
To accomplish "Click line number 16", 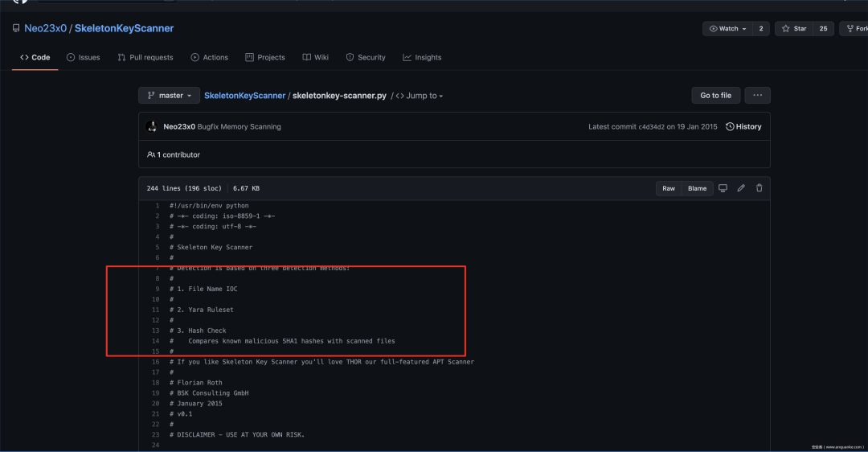I will pyautogui.click(x=156, y=362).
